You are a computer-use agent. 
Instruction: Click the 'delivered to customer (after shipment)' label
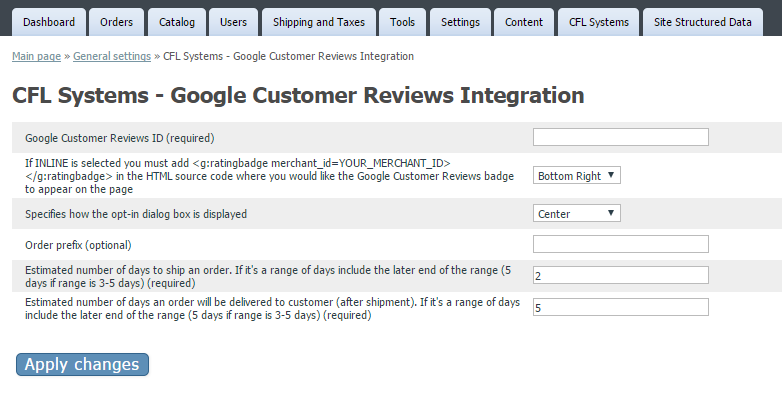[272, 308]
